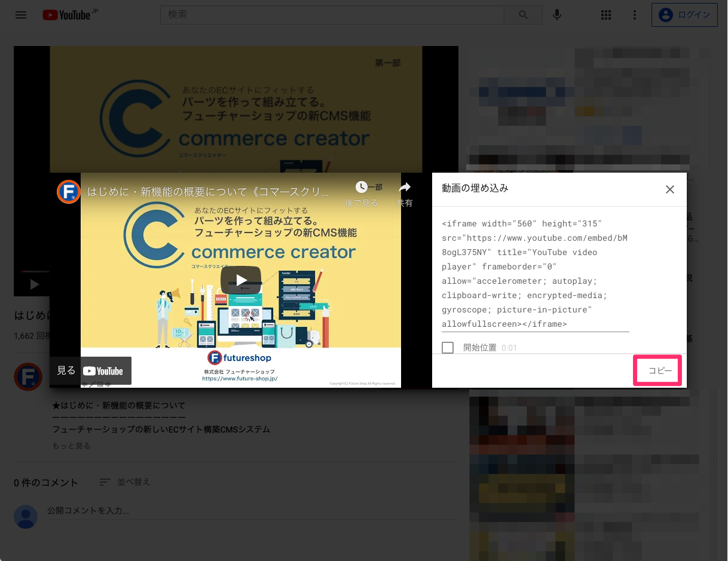The height and width of the screenshot is (561, 728).
Task: Open the YouTube guide hamburger menu
Action: tap(21, 15)
